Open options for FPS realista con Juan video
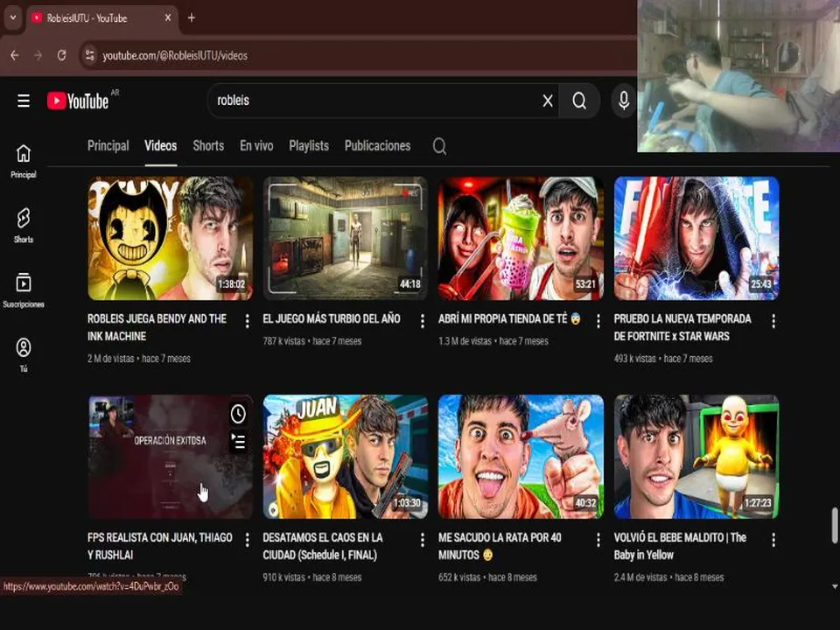Image resolution: width=840 pixels, height=630 pixels. (x=247, y=540)
